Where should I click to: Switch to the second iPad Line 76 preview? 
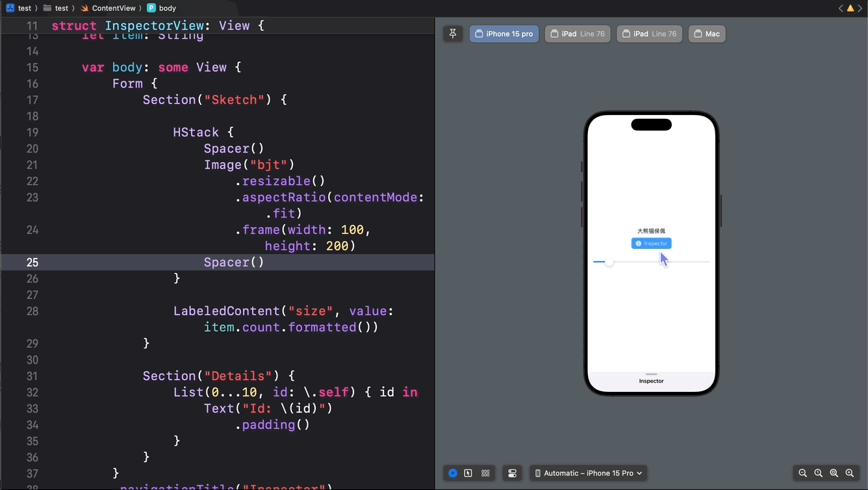click(x=649, y=34)
